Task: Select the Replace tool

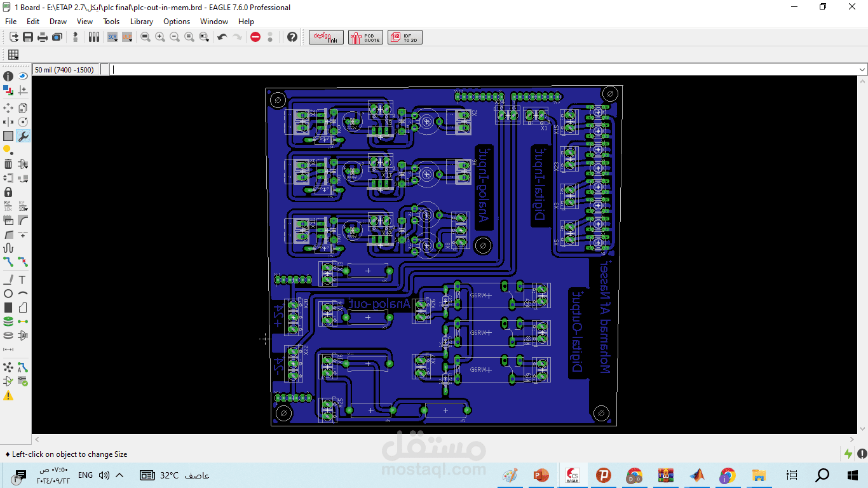Action: click(23, 178)
